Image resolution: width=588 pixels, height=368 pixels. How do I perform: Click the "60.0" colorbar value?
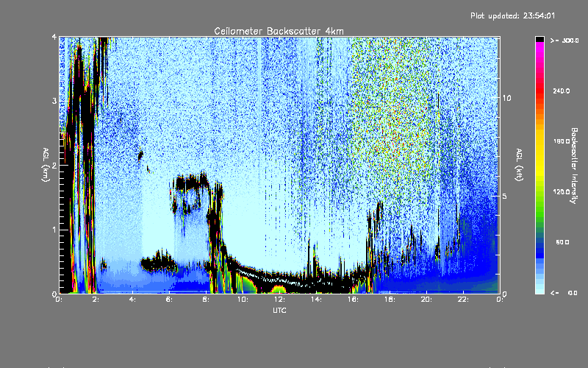click(562, 242)
